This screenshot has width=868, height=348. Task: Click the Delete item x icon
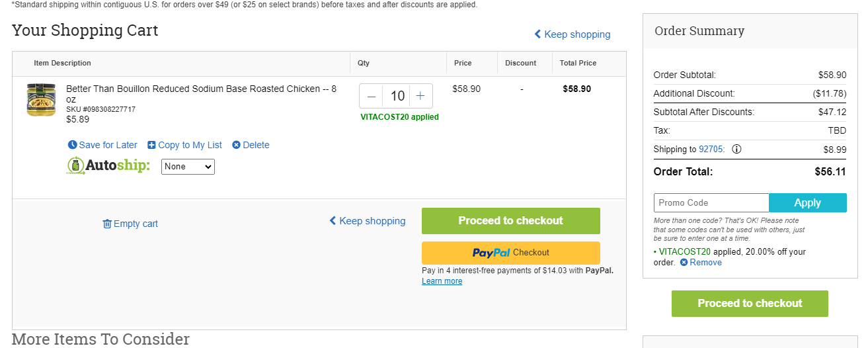click(236, 145)
